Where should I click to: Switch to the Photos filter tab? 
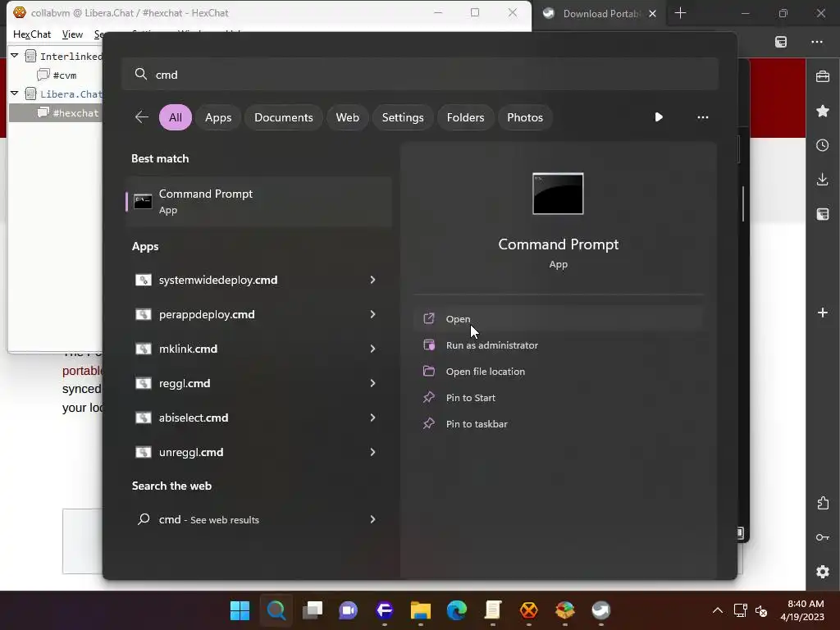[x=525, y=117]
